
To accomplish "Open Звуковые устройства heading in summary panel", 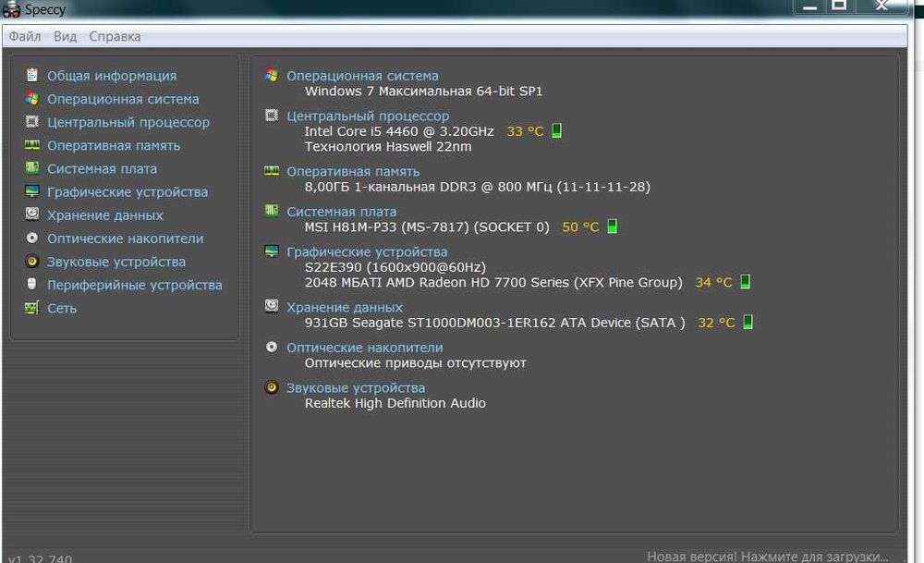I will click(x=356, y=388).
